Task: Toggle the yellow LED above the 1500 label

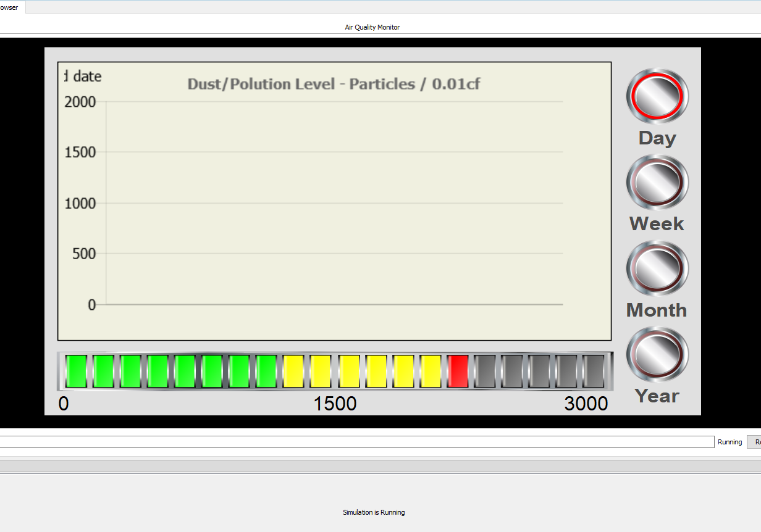Action: [348, 371]
